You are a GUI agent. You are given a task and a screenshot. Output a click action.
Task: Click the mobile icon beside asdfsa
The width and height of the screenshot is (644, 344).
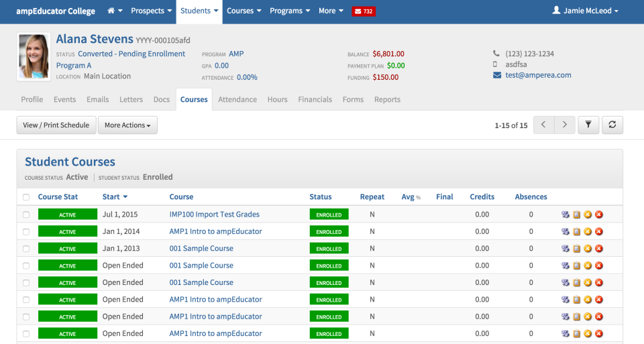[495, 64]
